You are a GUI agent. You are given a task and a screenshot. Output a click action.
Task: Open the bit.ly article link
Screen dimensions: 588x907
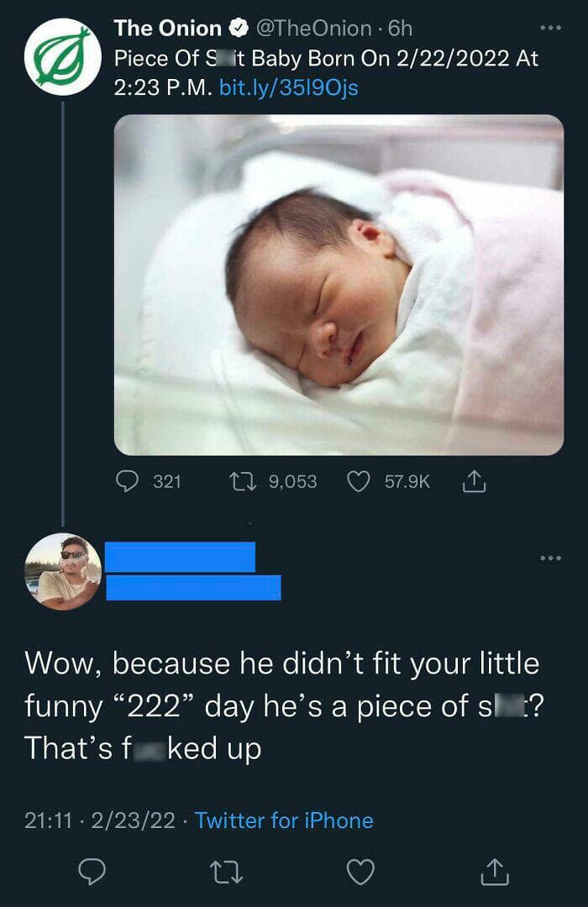[x=288, y=87]
